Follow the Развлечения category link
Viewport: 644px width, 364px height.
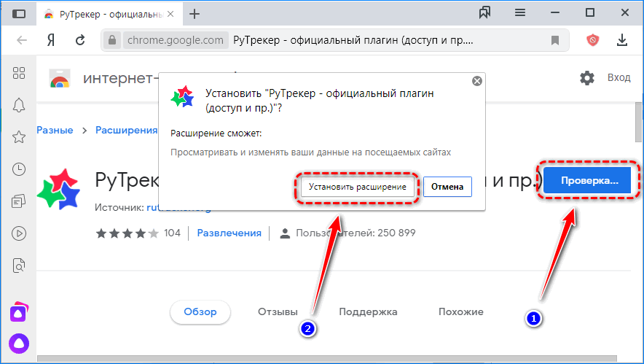[x=229, y=233]
